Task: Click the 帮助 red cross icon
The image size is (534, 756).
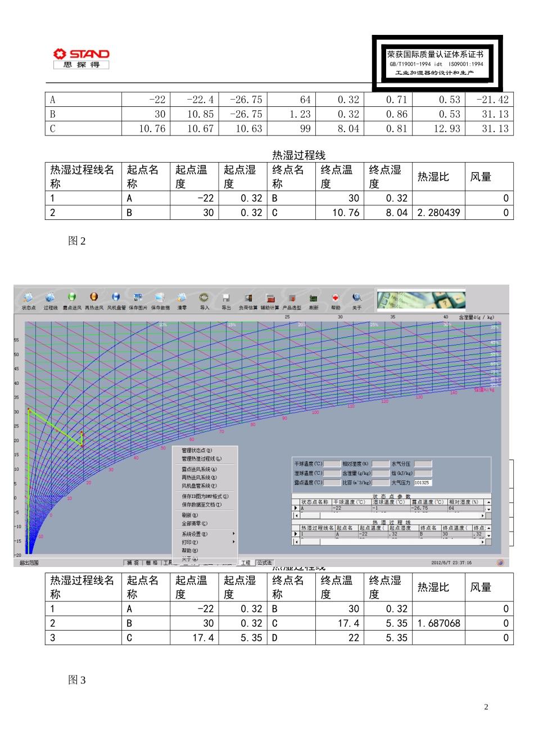Action: pyautogui.click(x=336, y=298)
